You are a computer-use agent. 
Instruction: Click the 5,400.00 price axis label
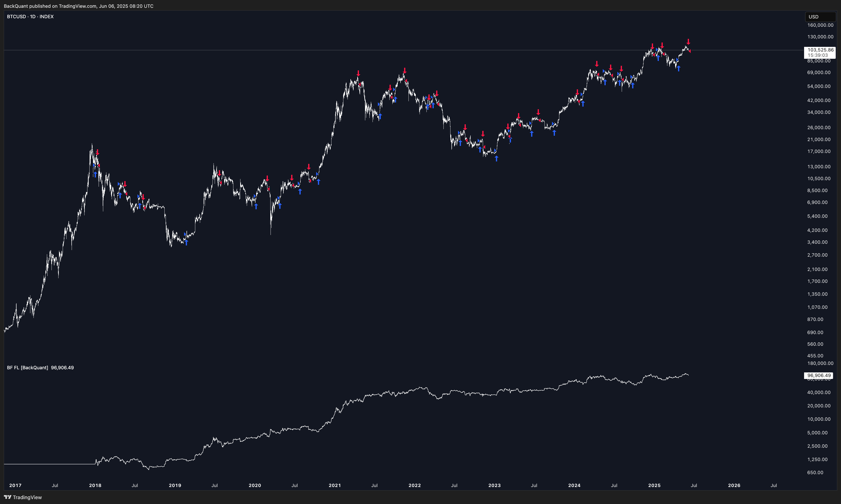pos(817,216)
